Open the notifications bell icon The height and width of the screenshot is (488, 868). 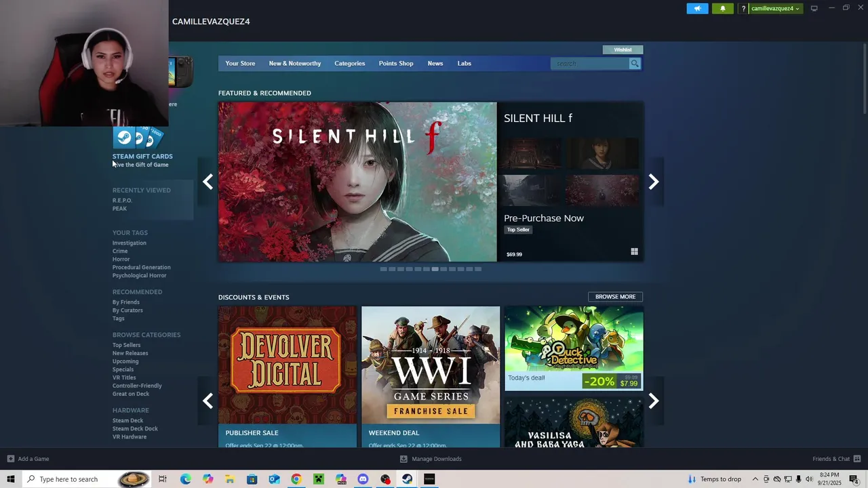coord(722,9)
